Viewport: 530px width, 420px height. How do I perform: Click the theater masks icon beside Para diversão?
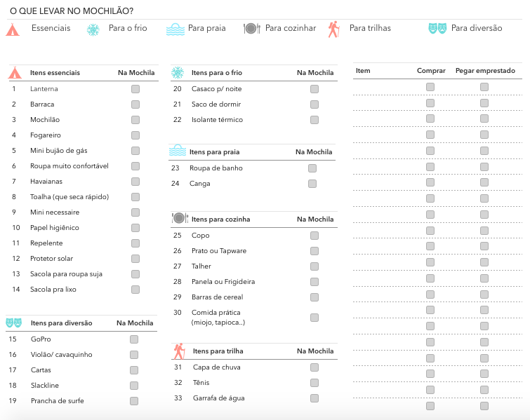click(437, 28)
